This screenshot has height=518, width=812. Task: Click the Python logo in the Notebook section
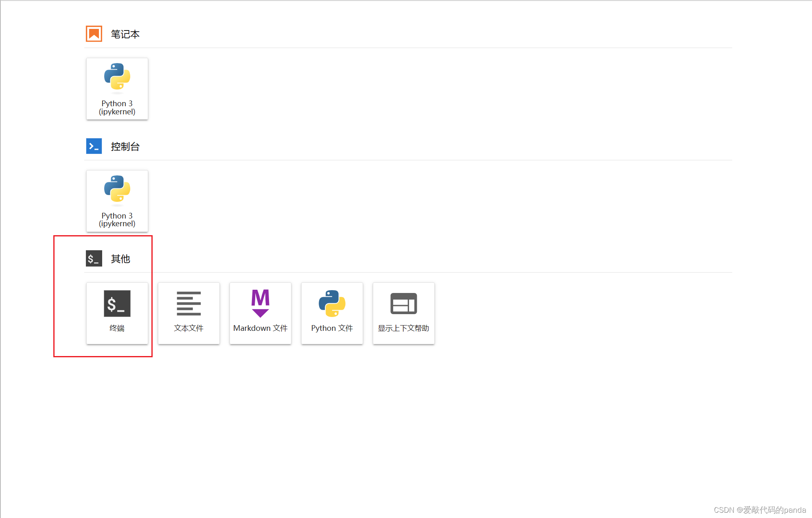coord(117,76)
